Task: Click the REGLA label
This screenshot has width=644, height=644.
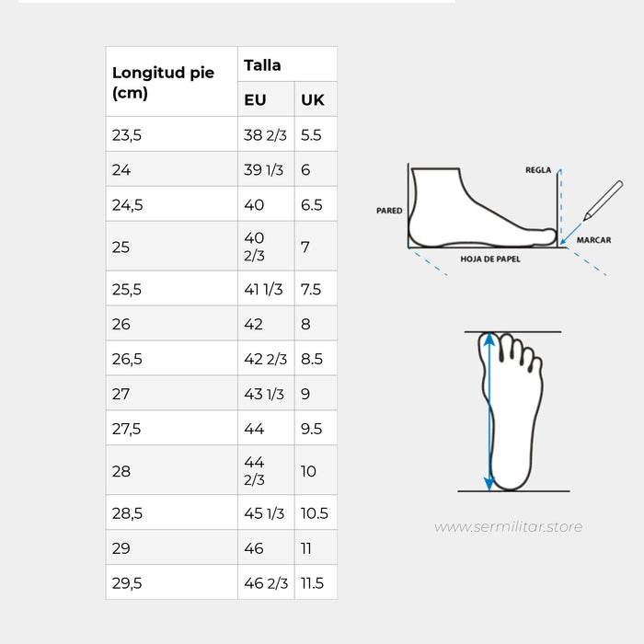Action: [537, 170]
